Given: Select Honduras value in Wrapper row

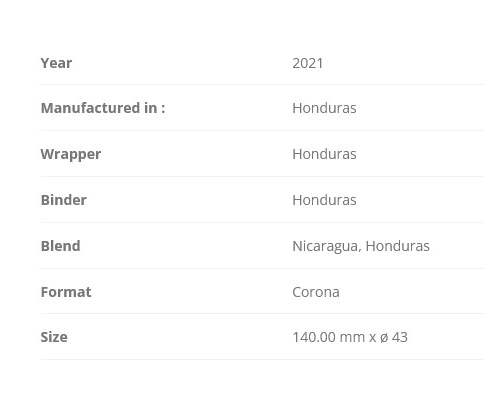Looking at the screenshot, I should (324, 154).
